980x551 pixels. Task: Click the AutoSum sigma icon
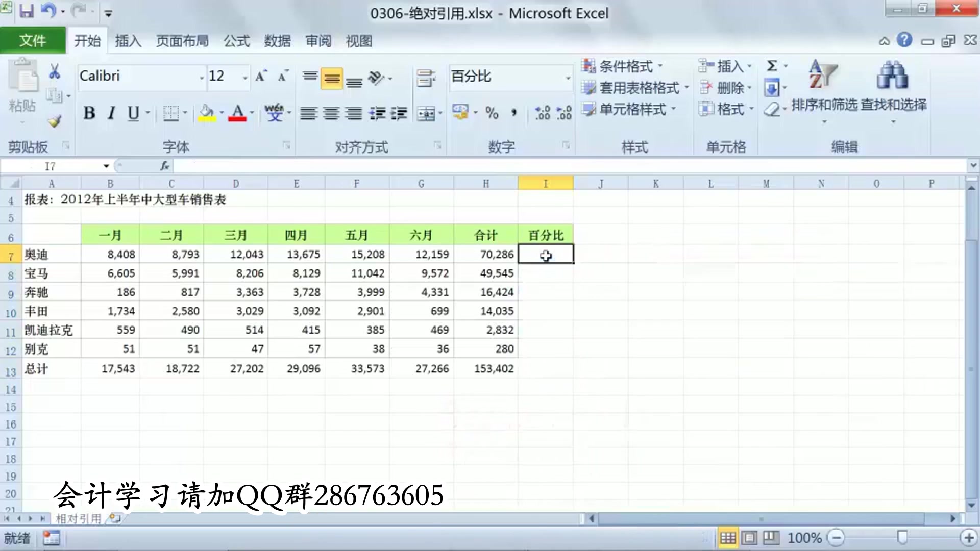pyautogui.click(x=772, y=66)
